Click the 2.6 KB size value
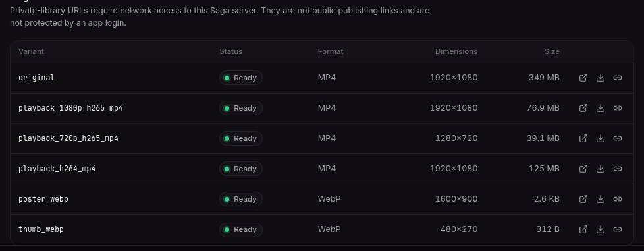The image size is (644, 251). pyautogui.click(x=547, y=199)
